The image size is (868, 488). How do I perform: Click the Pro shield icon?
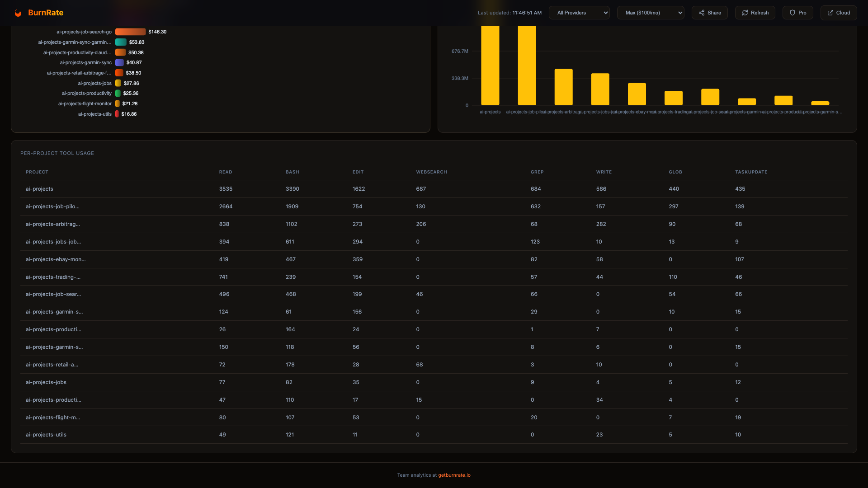tap(793, 13)
